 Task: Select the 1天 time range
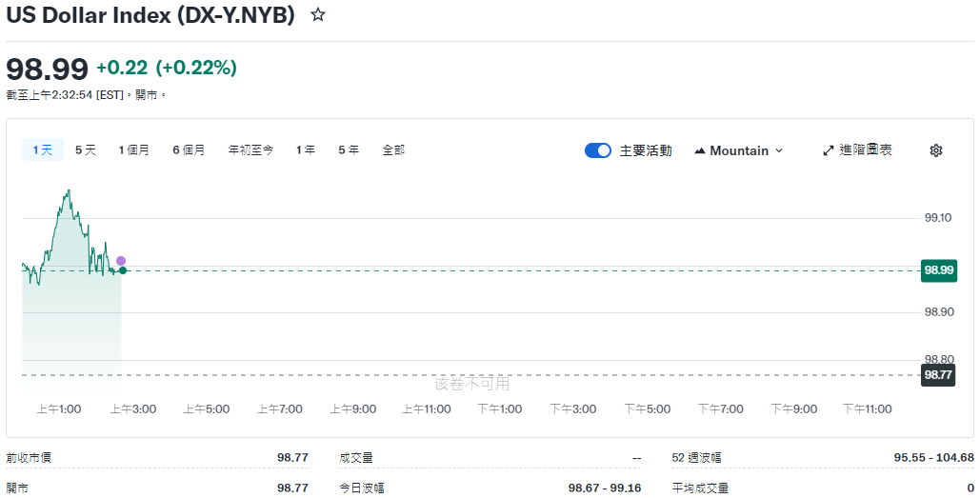pos(43,149)
